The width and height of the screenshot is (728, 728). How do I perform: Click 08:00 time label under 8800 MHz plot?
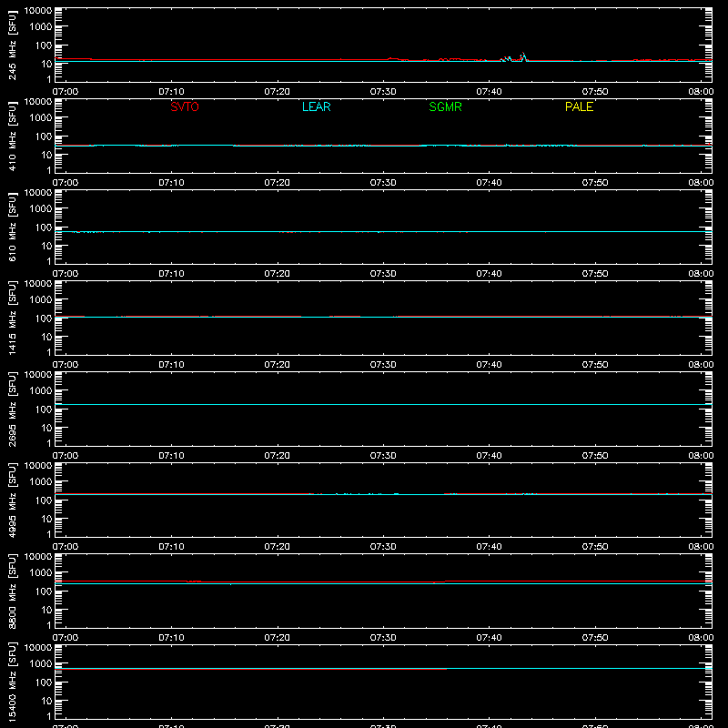tap(701, 638)
